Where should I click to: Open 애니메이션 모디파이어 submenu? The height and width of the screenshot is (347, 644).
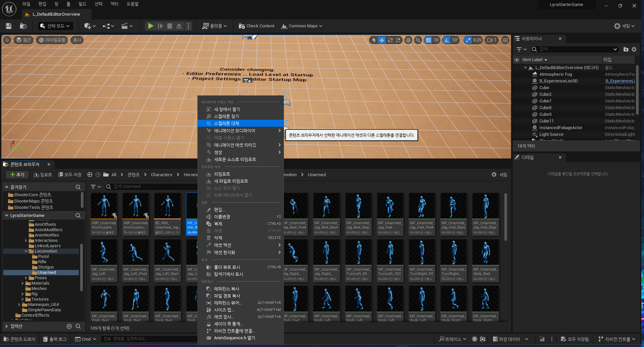[240, 131]
